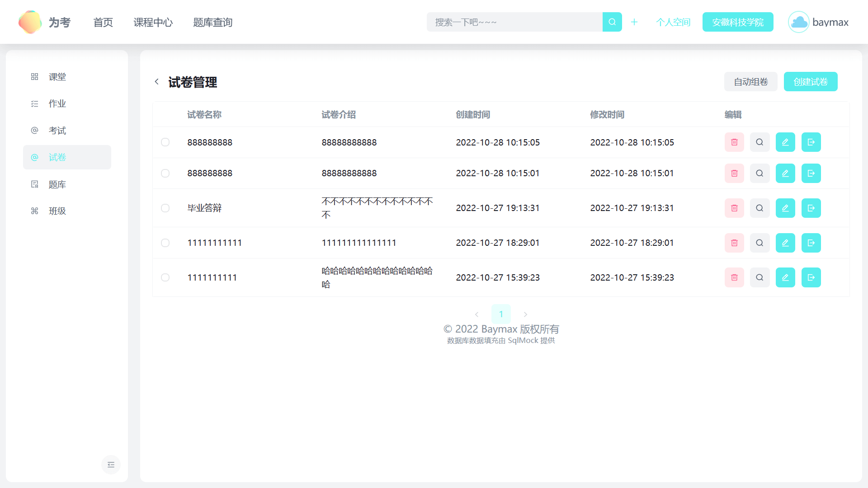868x488 pixels.
Task: Click the 创建试卷 button
Action: pos(810,82)
